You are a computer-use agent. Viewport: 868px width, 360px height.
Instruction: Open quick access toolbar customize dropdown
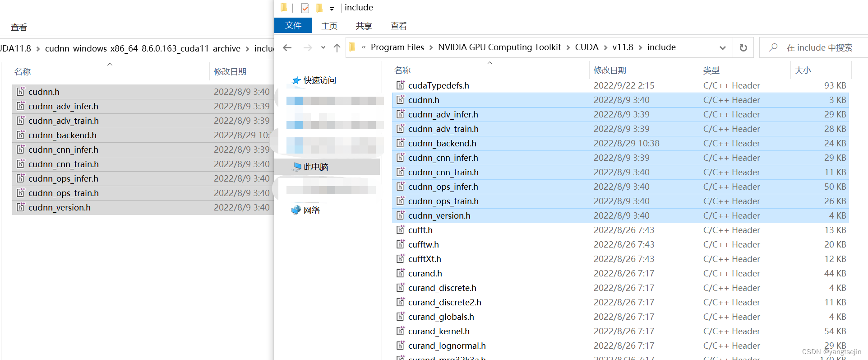(332, 9)
